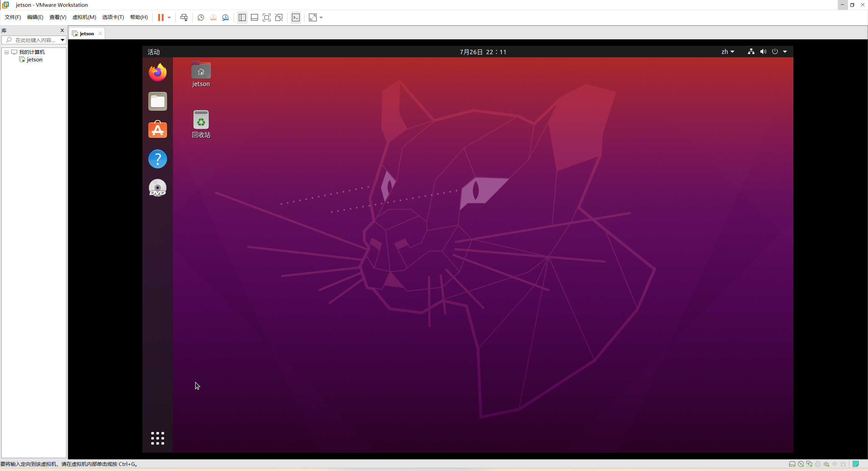Click the Unity mode toolbar icon

[x=279, y=18]
